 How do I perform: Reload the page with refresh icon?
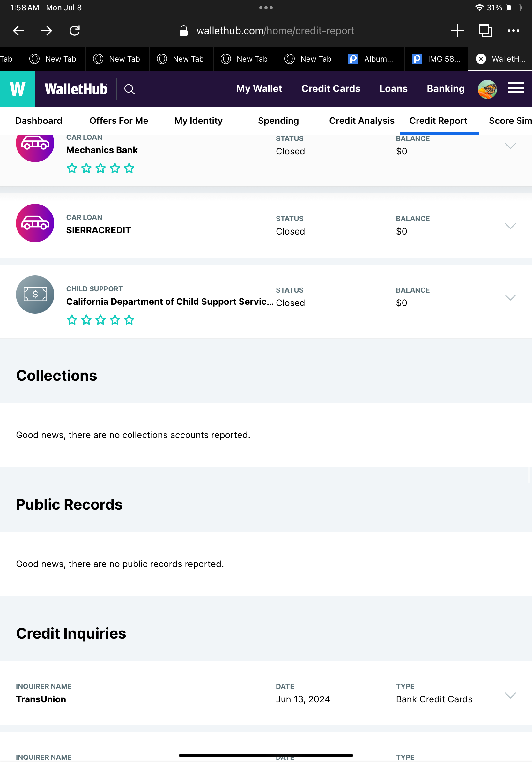[75, 31]
